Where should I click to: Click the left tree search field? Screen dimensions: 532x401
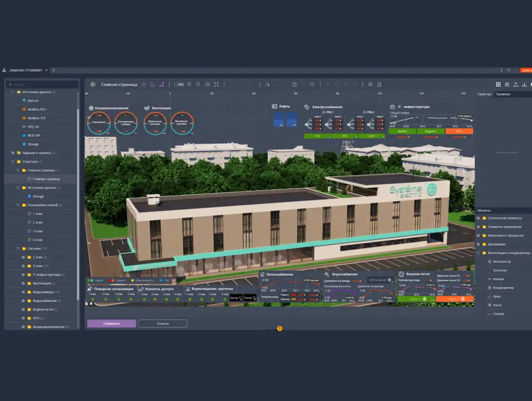pos(43,84)
